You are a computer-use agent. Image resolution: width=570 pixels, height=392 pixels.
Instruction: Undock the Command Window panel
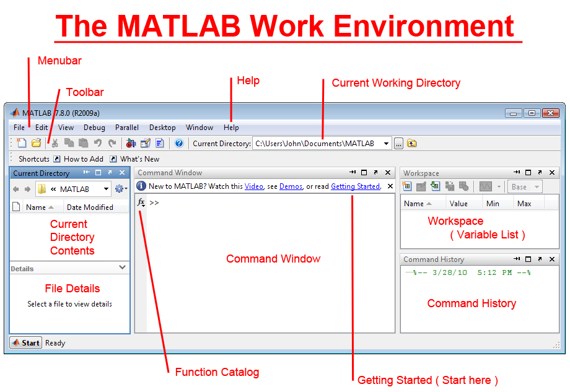[x=375, y=172]
